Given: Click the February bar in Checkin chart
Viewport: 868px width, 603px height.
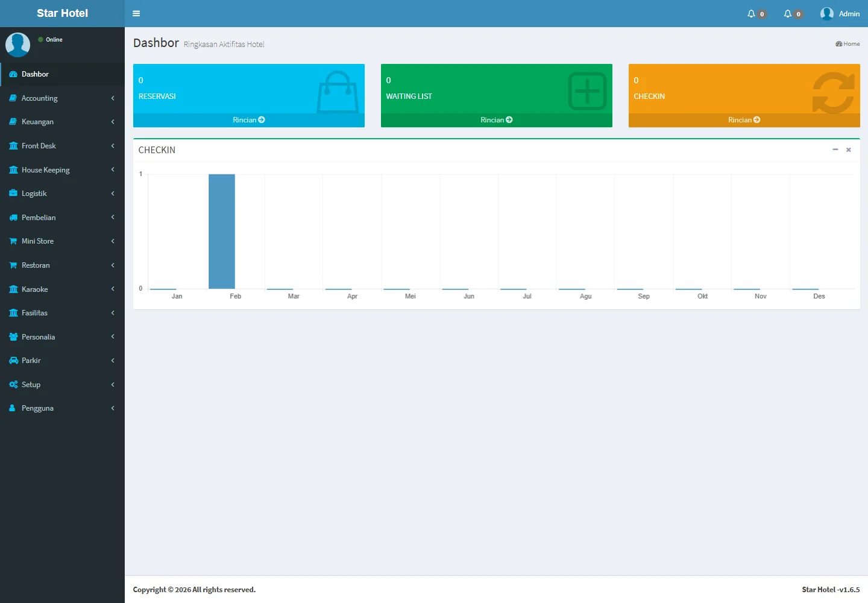Looking at the screenshot, I should (222, 232).
